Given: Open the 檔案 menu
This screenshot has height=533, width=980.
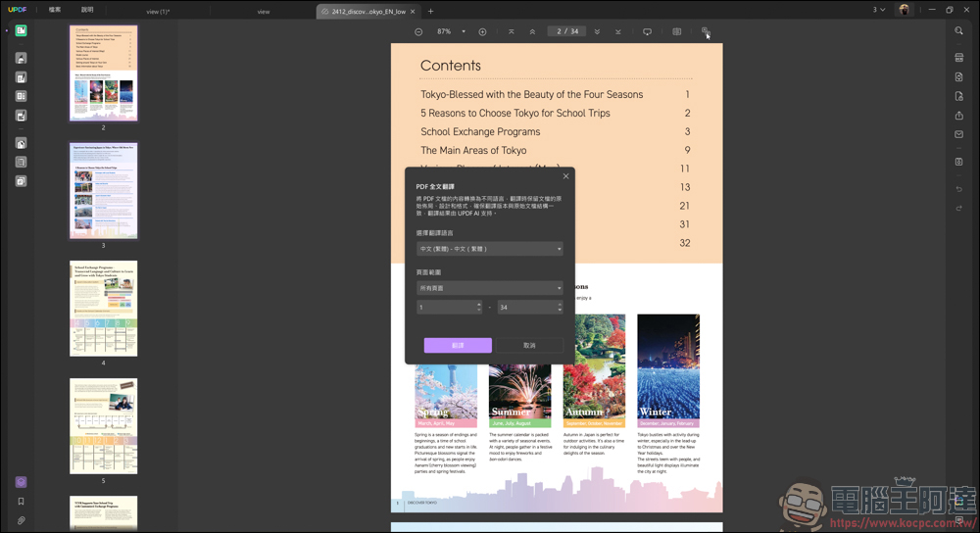Looking at the screenshot, I should point(55,10).
